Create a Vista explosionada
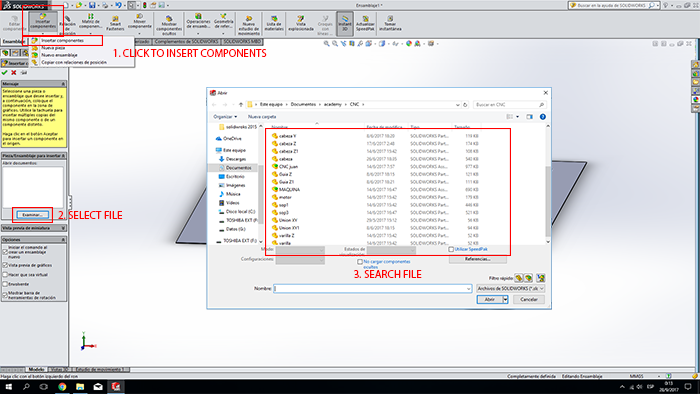This screenshot has width=700, height=394. coord(301,23)
